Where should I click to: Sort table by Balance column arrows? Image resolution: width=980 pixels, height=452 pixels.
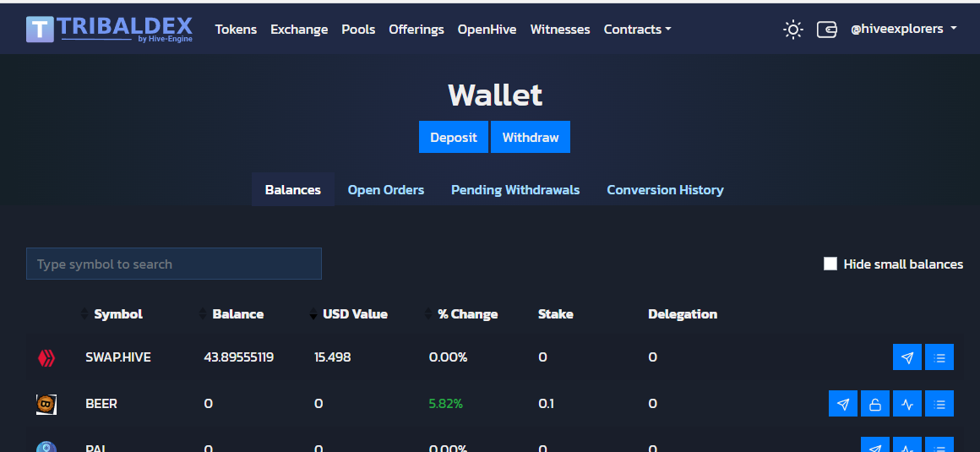[x=203, y=313]
